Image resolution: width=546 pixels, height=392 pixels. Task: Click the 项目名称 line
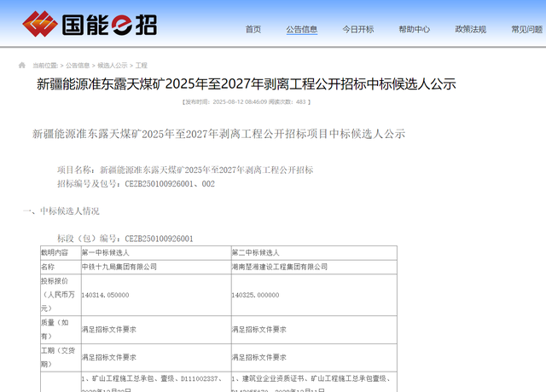click(x=185, y=170)
